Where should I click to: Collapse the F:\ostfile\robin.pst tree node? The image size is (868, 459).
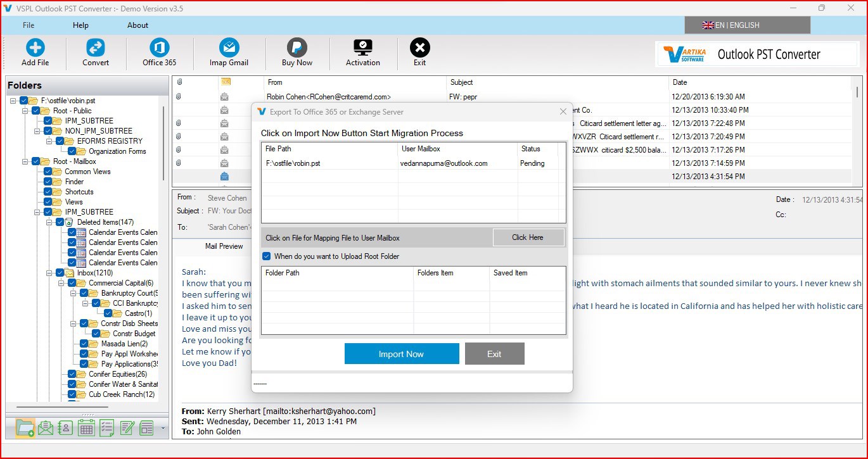[x=14, y=101]
